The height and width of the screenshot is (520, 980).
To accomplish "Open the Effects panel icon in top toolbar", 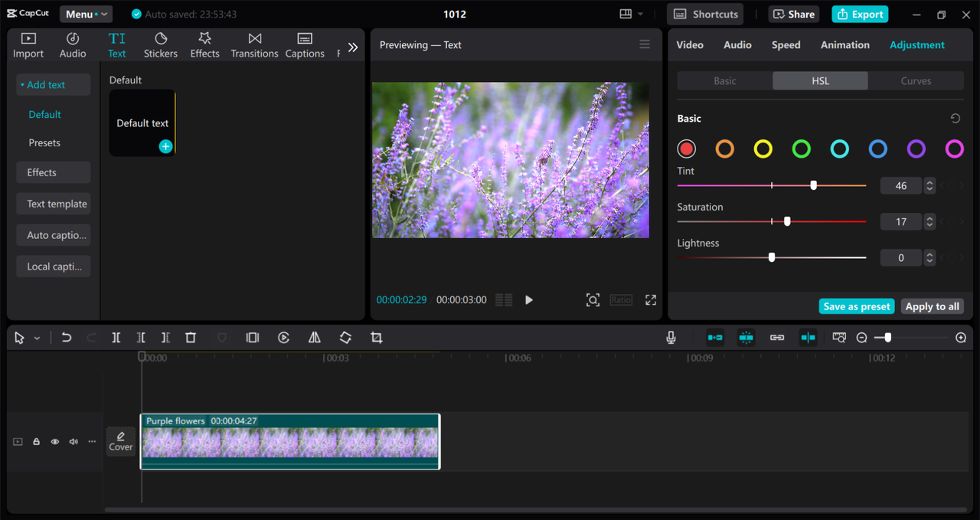I will 204,45.
